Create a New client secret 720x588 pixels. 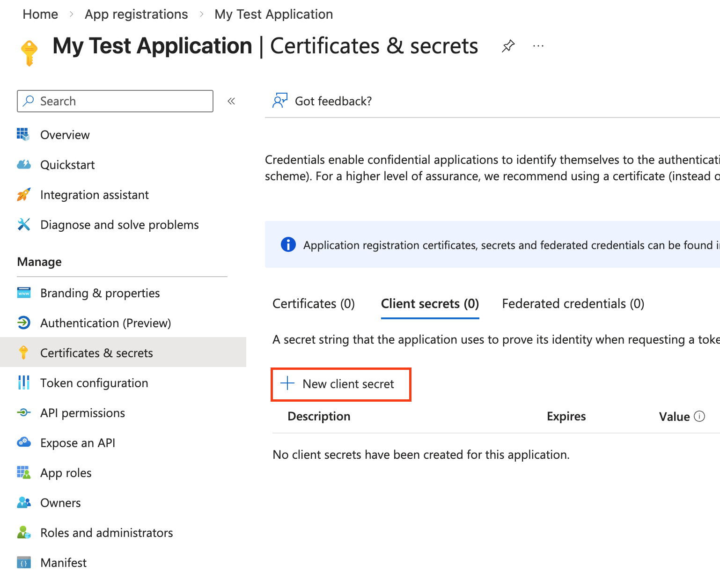(x=341, y=384)
